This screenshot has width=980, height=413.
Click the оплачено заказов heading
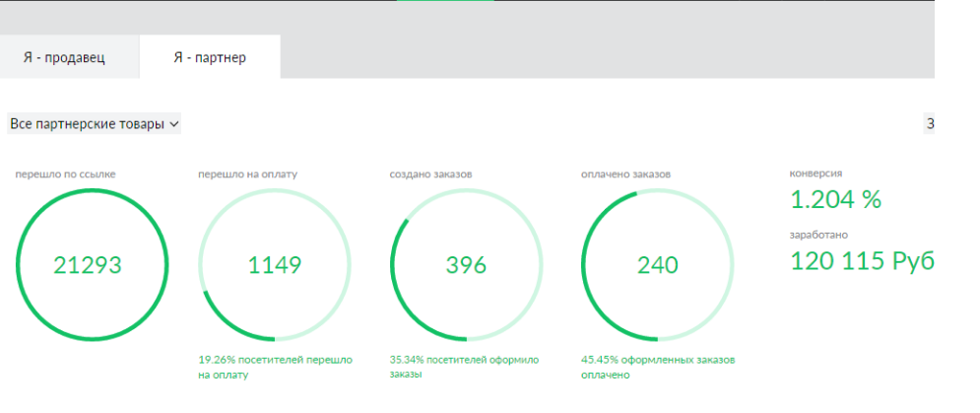click(626, 174)
